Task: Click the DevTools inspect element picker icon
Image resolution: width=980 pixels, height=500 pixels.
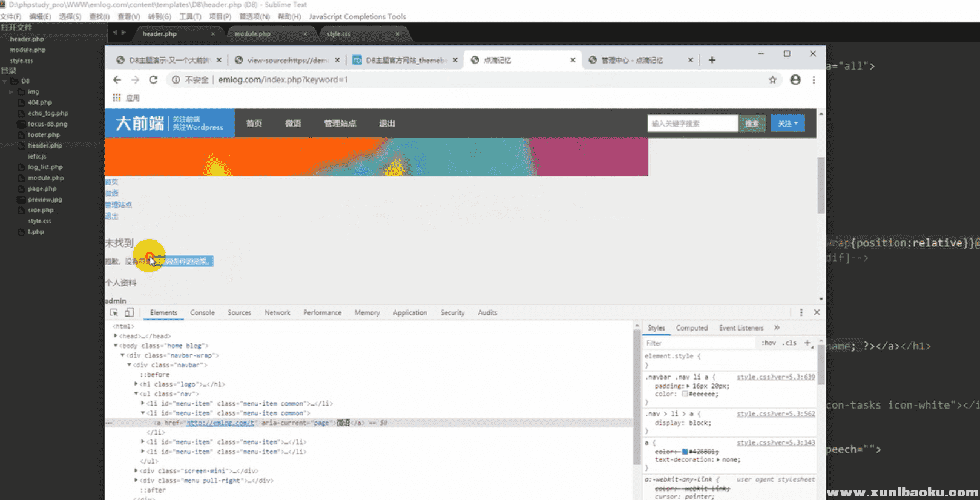Action: pos(114,312)
